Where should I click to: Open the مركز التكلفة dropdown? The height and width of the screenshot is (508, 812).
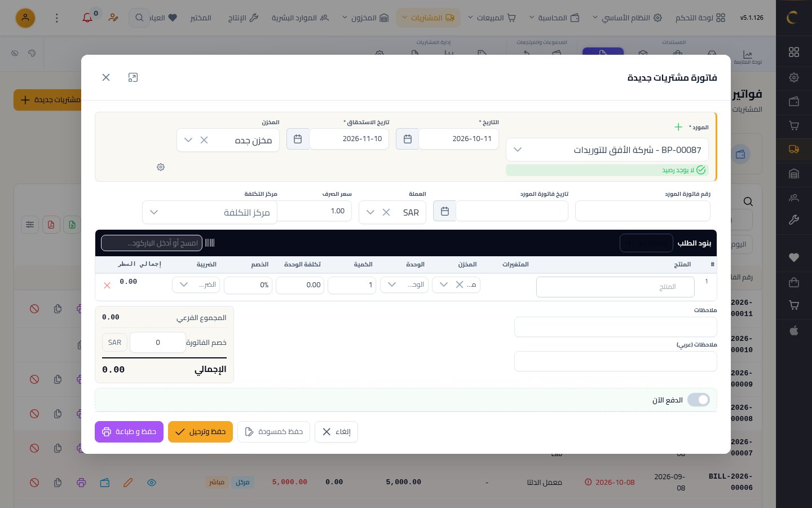point(210,212)
